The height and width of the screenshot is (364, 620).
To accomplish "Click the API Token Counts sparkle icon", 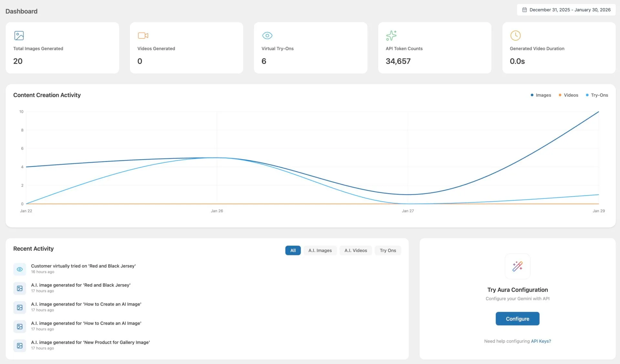I will point(391,35).
